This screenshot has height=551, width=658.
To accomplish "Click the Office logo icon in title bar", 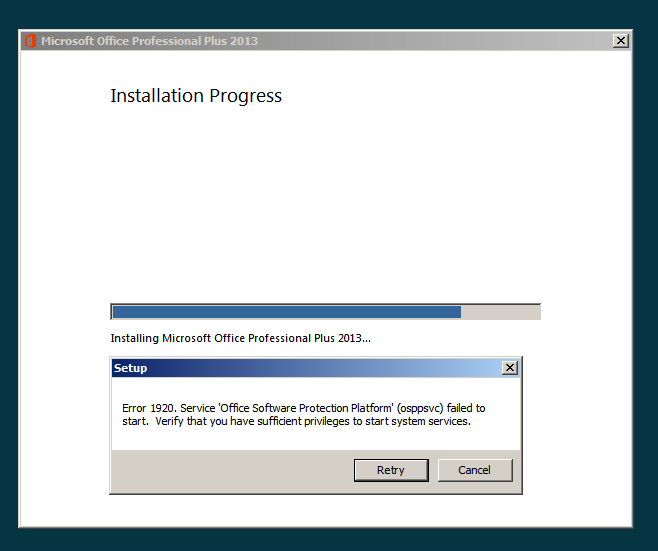I will click(30, 41).
